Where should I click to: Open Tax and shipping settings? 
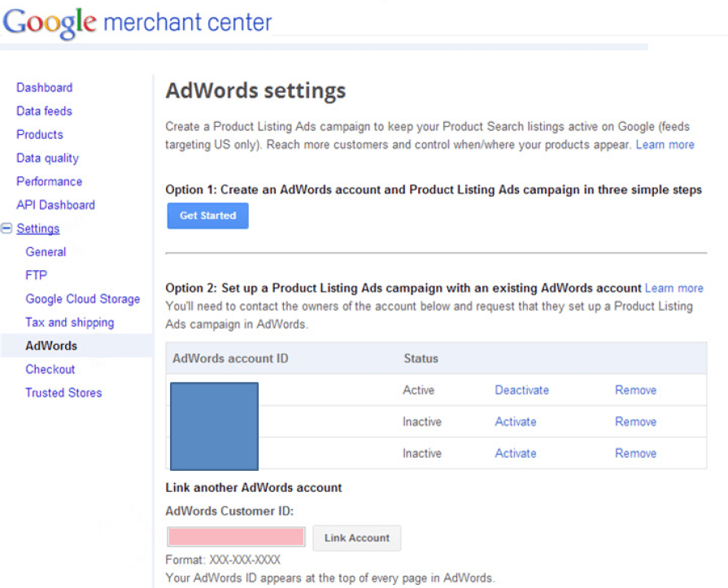[70, 323]
